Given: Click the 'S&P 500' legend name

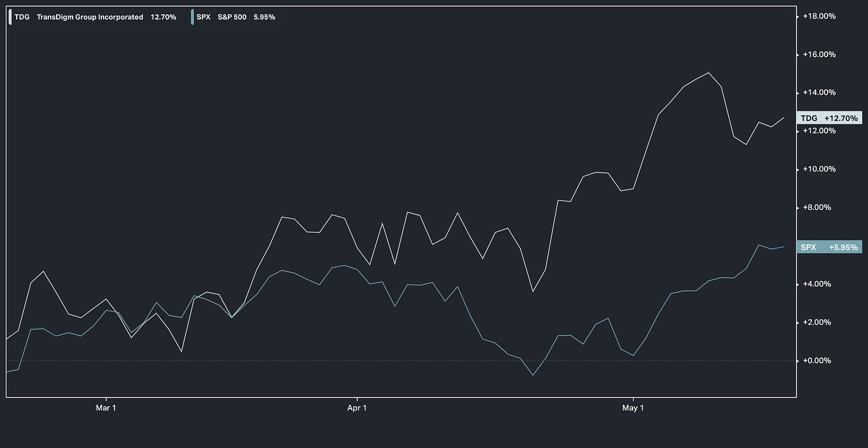Looking at the screenshot, I should pyautogui.click(x=232, y=17).
